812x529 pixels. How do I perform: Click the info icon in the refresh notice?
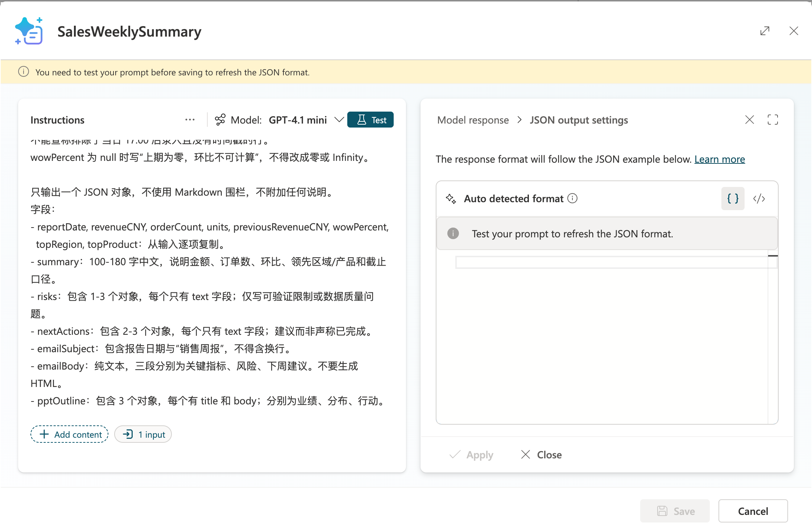point(453,233)
